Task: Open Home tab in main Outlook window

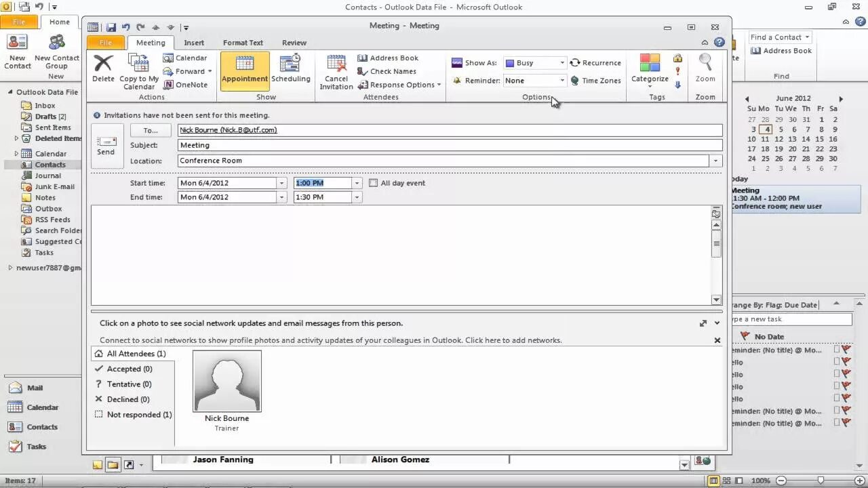Action: 60,22
